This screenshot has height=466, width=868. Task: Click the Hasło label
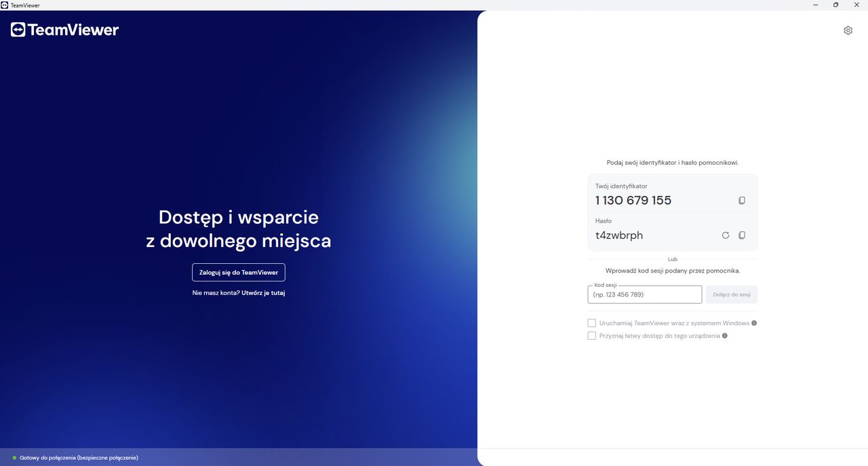(604, 221)
